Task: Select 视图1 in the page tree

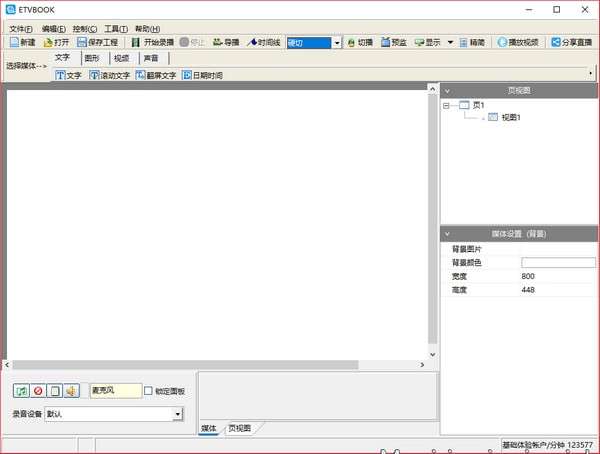Action: [x=510, y=118]
